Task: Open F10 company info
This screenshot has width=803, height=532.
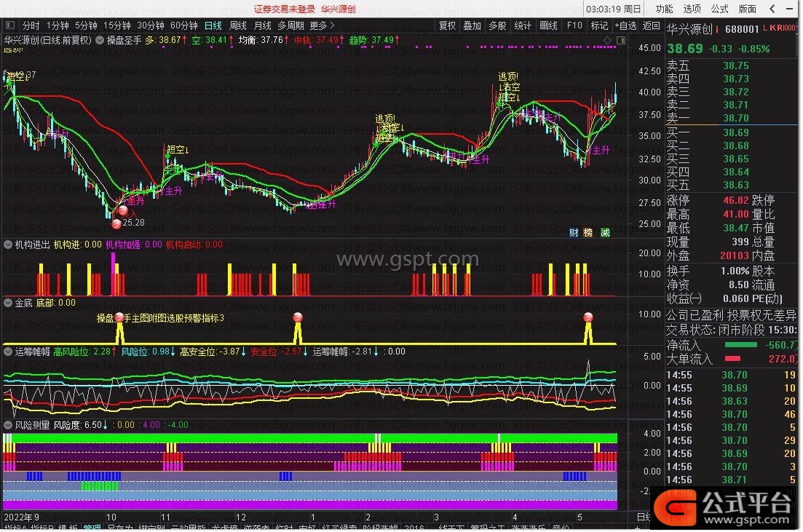Action: (574, 25)
